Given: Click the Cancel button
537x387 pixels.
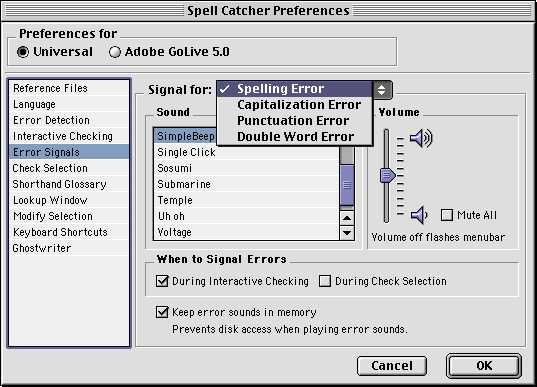Looking at the screenshot, I should coord(392,366).
